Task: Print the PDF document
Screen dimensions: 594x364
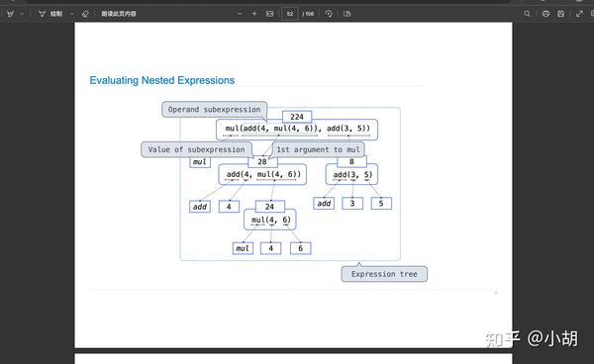Action: coord(545,14)
